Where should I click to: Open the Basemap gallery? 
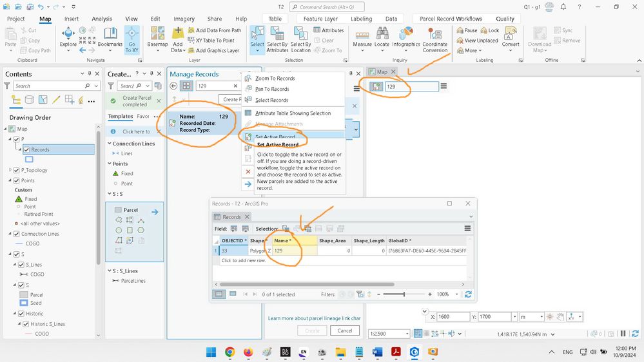pos(158,39)
